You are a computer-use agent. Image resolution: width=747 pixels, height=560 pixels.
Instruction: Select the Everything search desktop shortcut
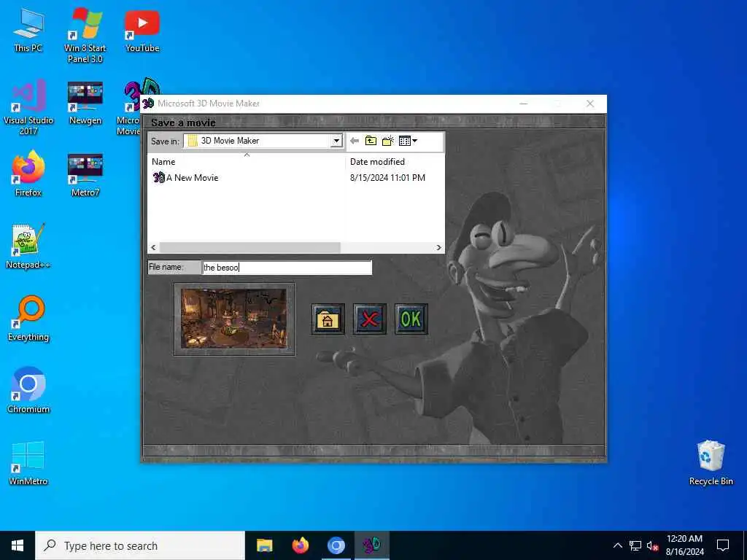pyautogui.click(x=28, y=319)
